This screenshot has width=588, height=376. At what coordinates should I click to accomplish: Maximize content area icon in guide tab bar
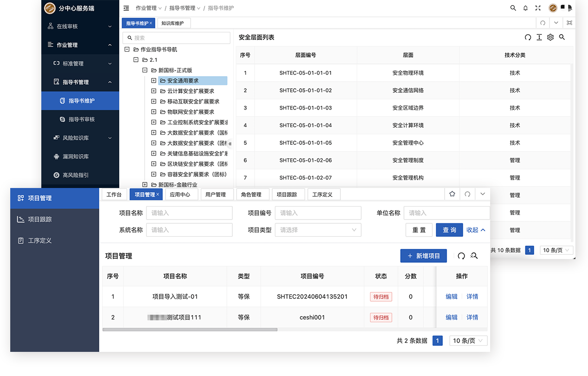coord(569,23)
